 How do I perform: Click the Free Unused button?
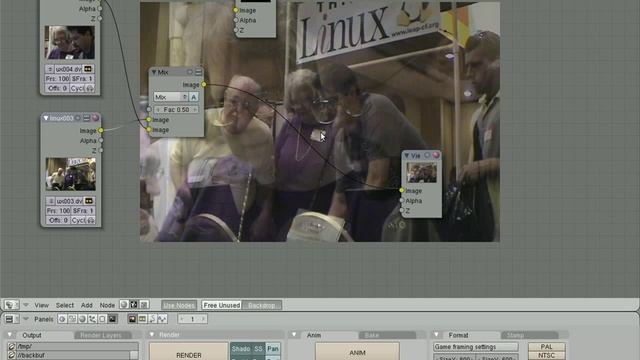click(222, 305)
